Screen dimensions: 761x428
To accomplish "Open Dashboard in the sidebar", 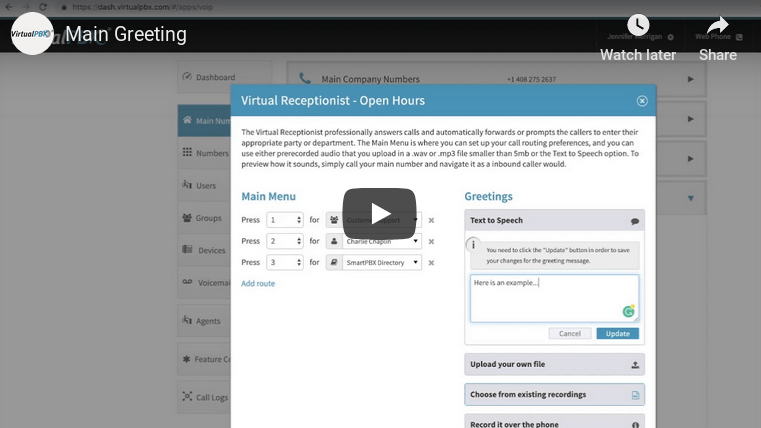I will coord(224,77).
